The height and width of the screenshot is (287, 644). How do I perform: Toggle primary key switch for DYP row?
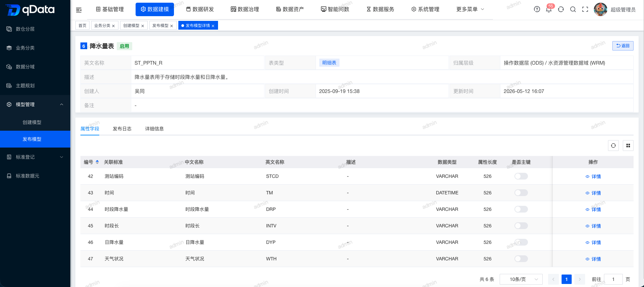point(521,242)
